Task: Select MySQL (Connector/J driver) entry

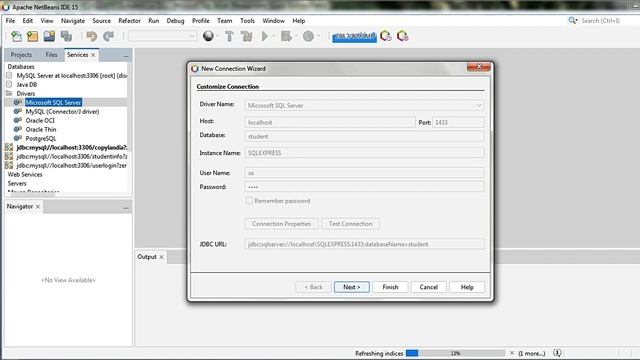Action: (x=62, y=111)
